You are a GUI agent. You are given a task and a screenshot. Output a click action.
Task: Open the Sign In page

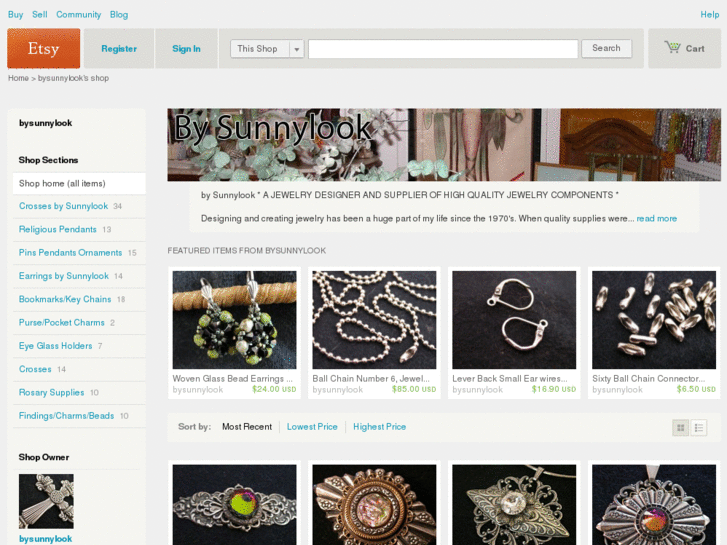pyautogui.click(x=186, y=49)
